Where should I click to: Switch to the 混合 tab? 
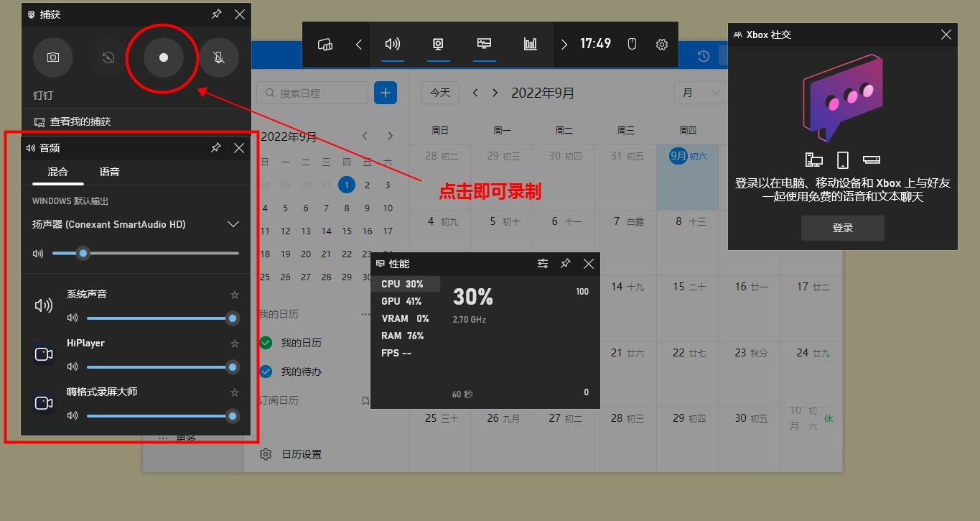point(58,172)
